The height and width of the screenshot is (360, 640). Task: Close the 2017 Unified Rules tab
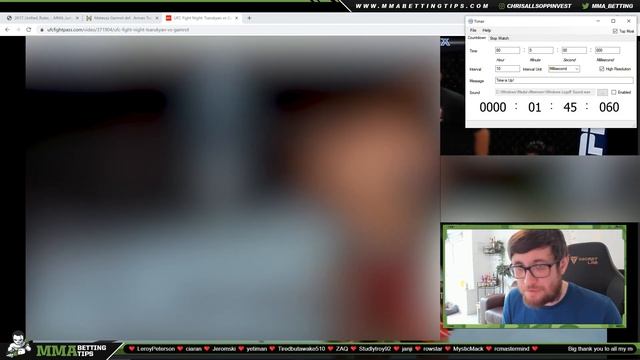(x=77, y=18)
